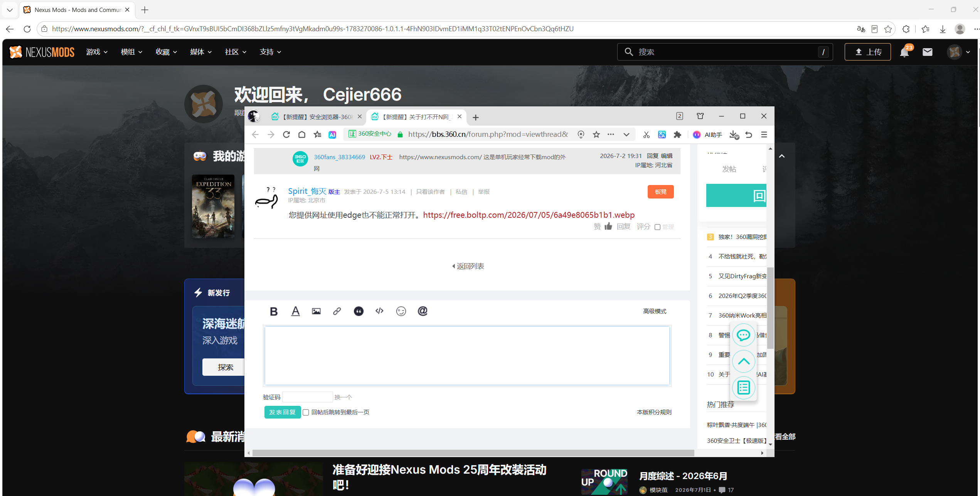Expand the 收藏 dropdown on Nexus Mods

166,52
